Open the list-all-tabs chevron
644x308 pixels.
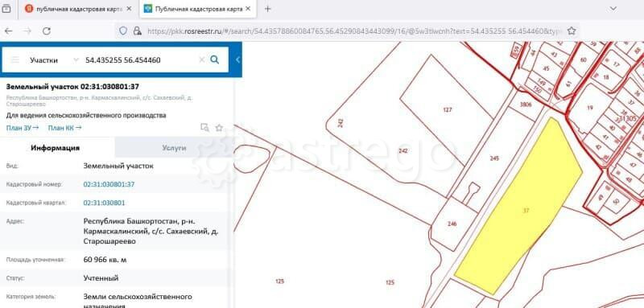pyautogui.click(x=613, y=9)
